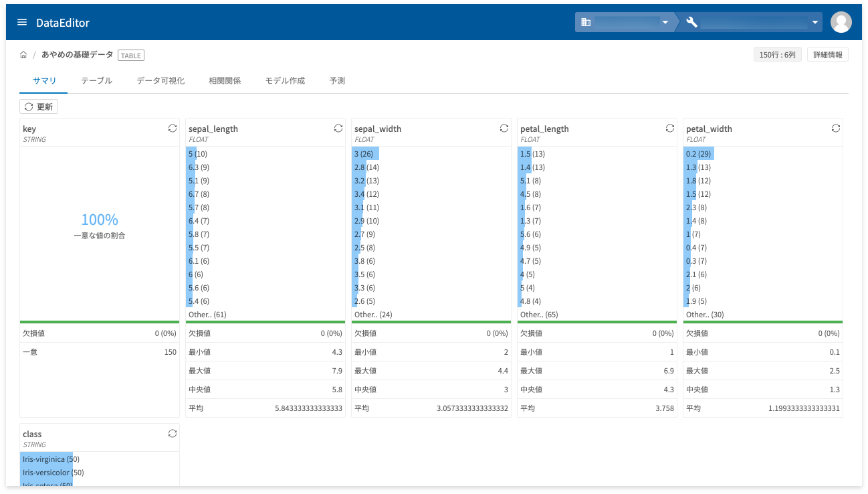The image size is (868, 494).
Task: Refresh the petal_length column card
Action: [670, 128]
